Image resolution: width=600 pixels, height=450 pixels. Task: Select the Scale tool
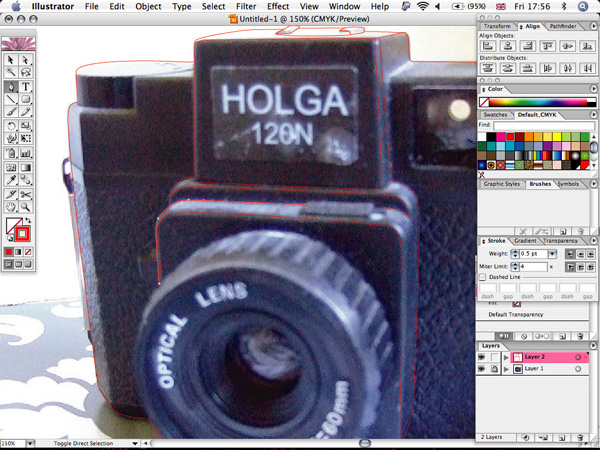click(x=25, y=126)
